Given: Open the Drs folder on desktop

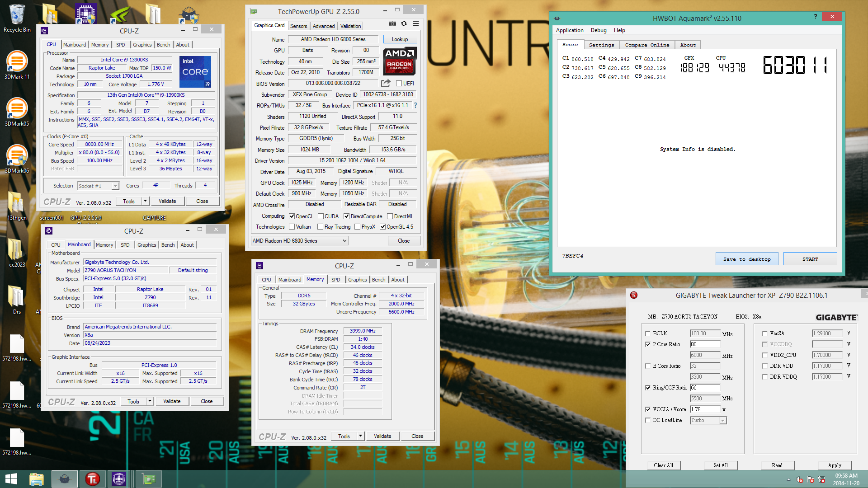Looking at the screenshot, I should pos(17,300).
